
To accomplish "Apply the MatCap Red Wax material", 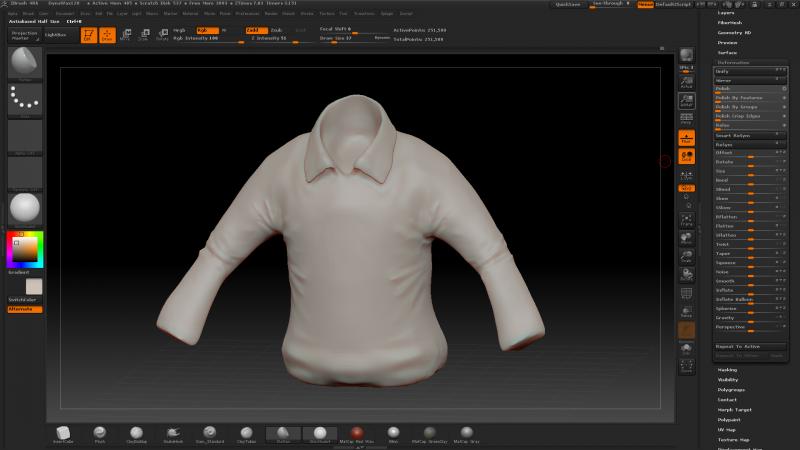I will (357, 434).
